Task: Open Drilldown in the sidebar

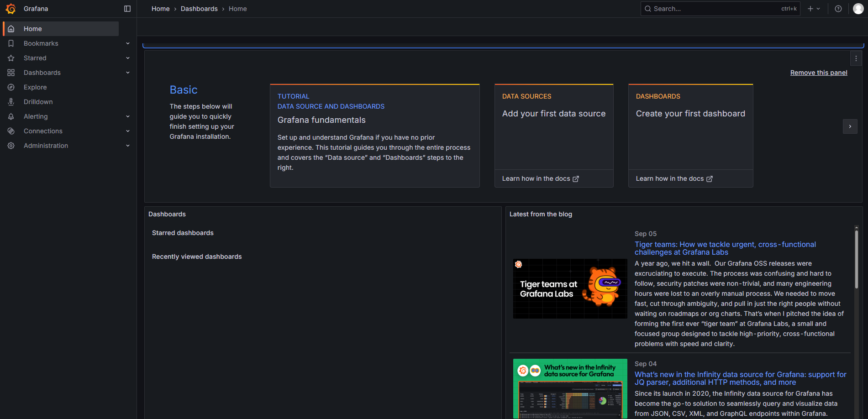Action: click(38, 102)
